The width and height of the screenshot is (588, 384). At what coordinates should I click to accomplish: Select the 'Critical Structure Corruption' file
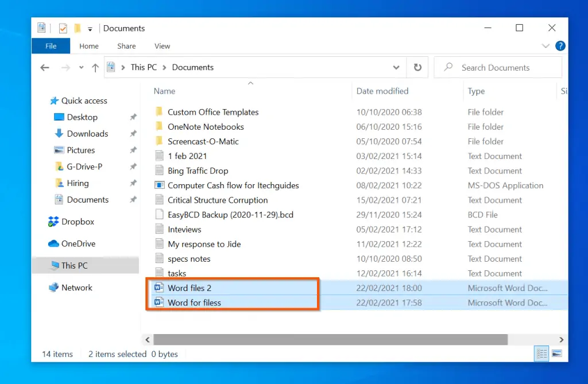(218, 200)
